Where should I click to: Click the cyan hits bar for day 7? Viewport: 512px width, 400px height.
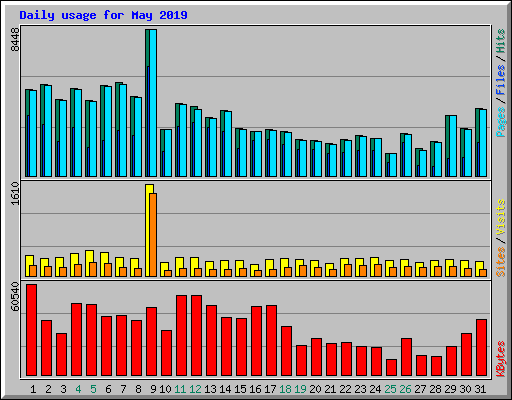pos(123,130)
